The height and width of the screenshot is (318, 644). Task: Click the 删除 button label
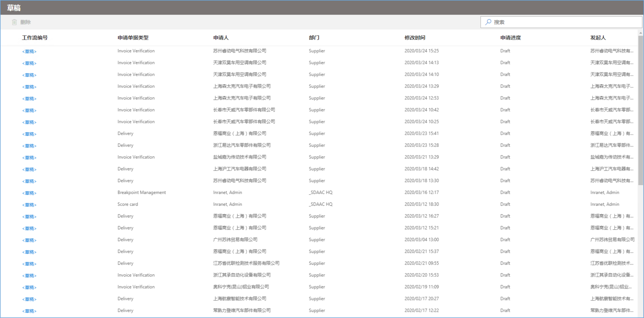coord(26,22)
